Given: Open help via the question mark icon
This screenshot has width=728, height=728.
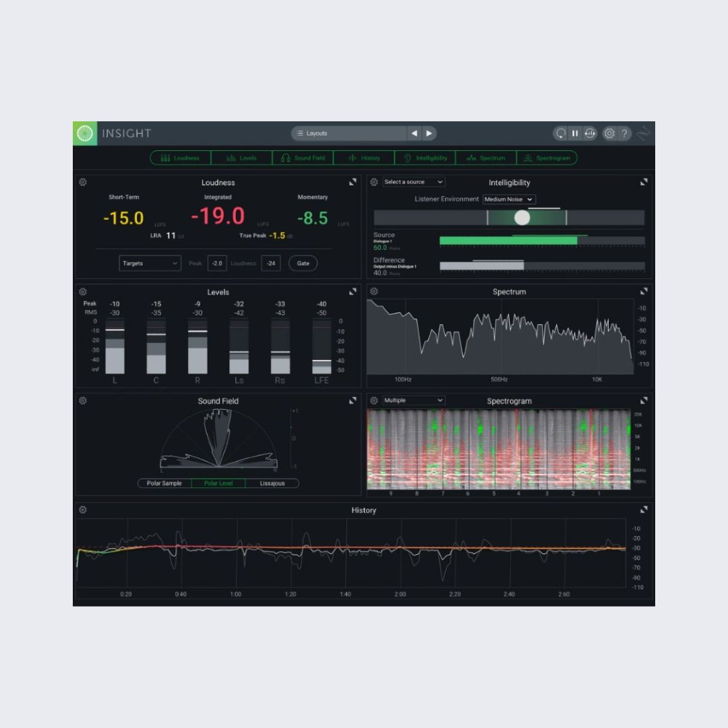Looking at the screenshot, I should pyautogui.click(x=624, y=133).
